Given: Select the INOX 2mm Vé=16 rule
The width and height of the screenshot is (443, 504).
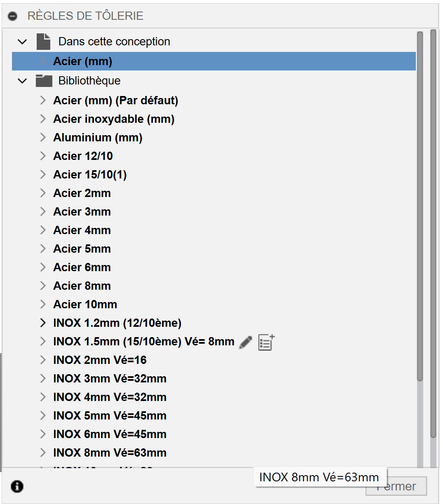Looking at the screenshot, I should click(x=100, y=360).
